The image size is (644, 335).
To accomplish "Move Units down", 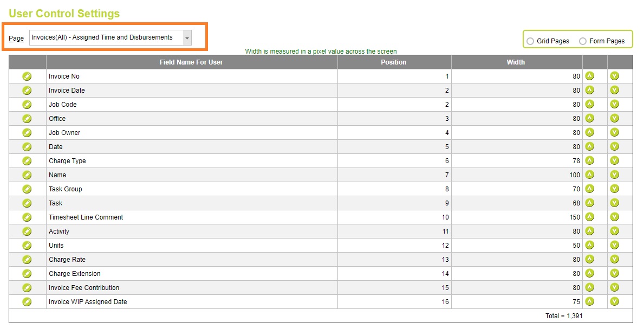I will (x=615, y=245).
